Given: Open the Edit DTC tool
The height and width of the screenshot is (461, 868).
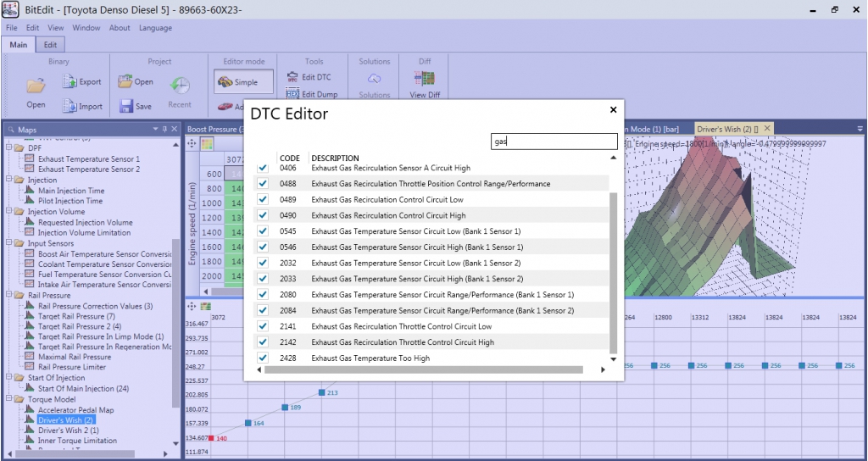Looking at the screenshot, I should pos(309,77).
